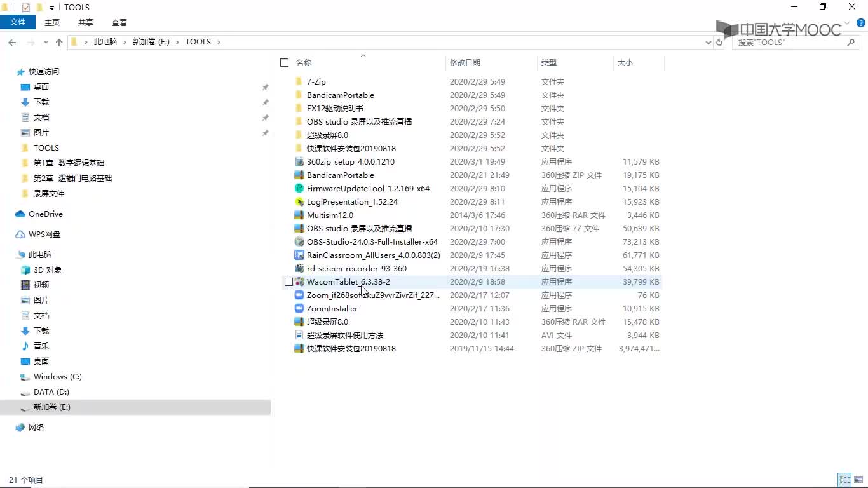Expand the chevron after TOOLS breadcrumb

point(219,42)
